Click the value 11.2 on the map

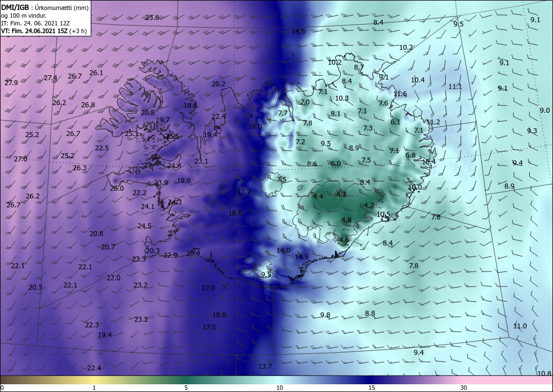[433, 122]
